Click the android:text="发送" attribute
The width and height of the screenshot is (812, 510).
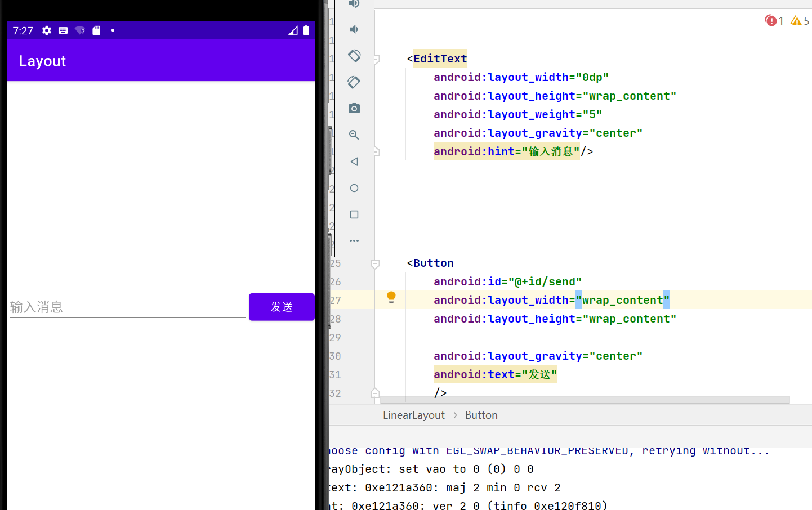496,374
